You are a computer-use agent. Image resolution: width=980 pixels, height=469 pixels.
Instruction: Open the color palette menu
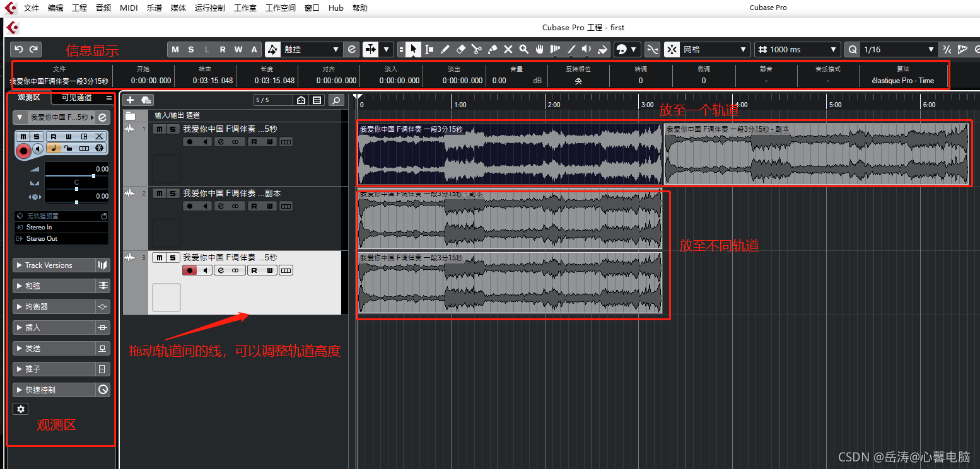[626, 49]
